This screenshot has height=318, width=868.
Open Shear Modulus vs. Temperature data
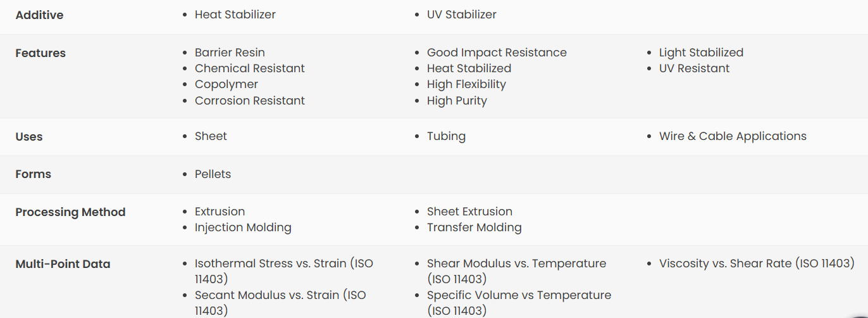coord(516,271)
